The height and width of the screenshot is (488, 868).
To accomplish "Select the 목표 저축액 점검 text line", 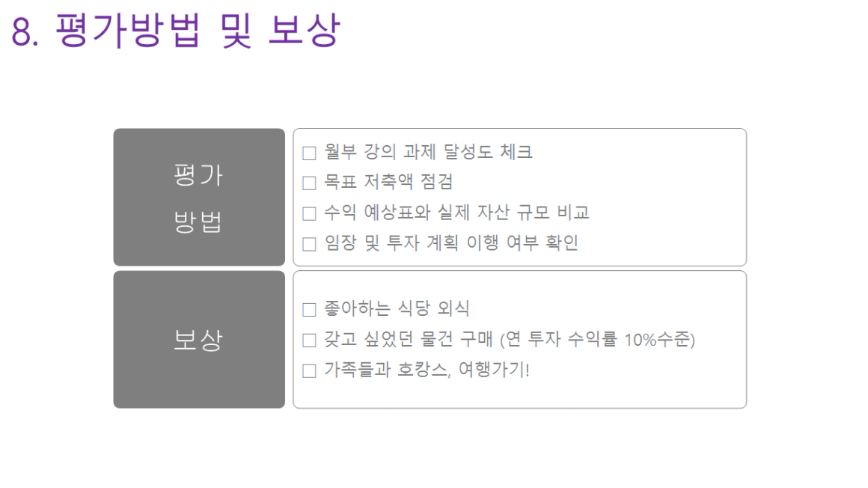I will [x=388, y=182].
